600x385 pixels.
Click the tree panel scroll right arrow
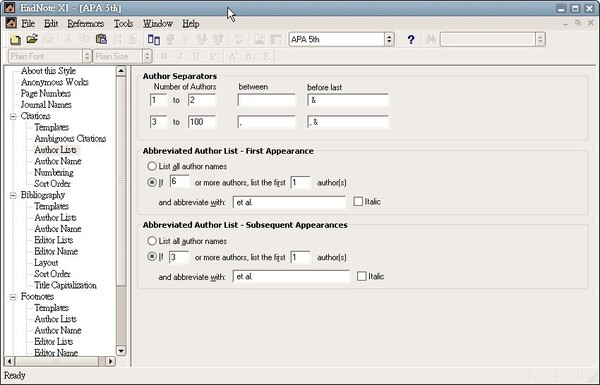tap(110, 361)
